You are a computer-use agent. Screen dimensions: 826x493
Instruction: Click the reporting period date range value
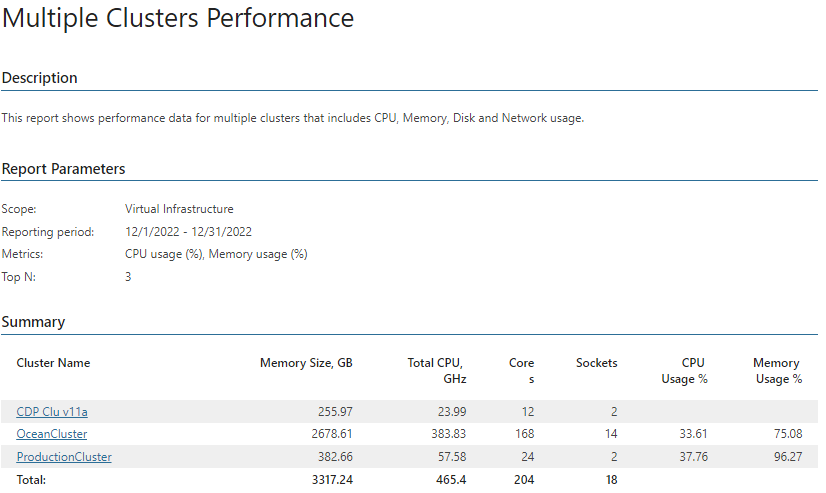(188, 232)
